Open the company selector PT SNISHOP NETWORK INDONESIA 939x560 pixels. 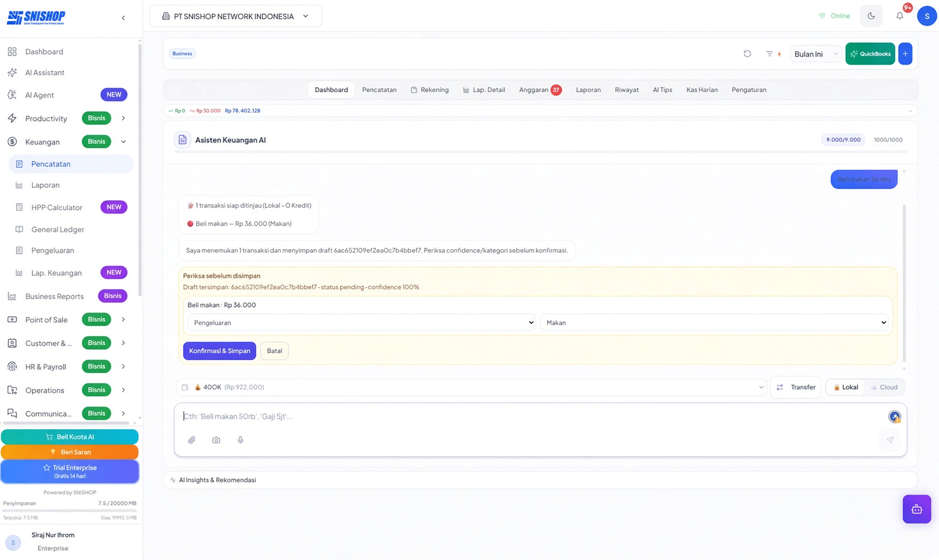pos(235,16)
